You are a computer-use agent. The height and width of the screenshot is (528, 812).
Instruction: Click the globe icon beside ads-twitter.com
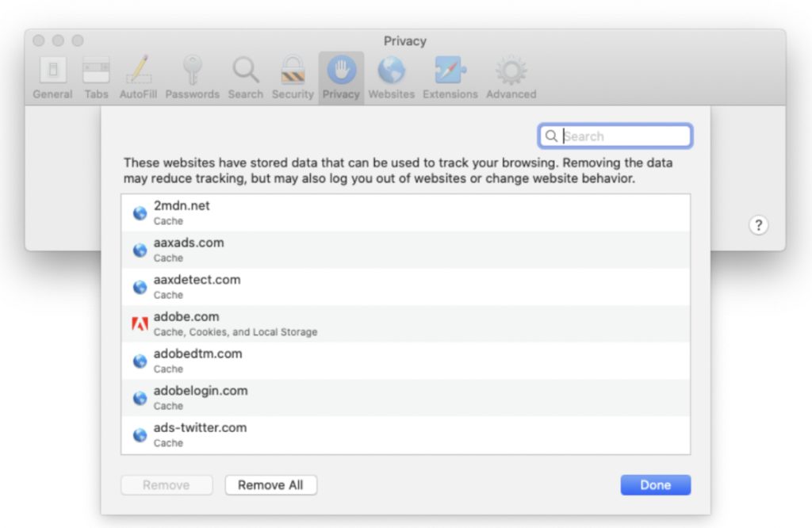(140, 434)
